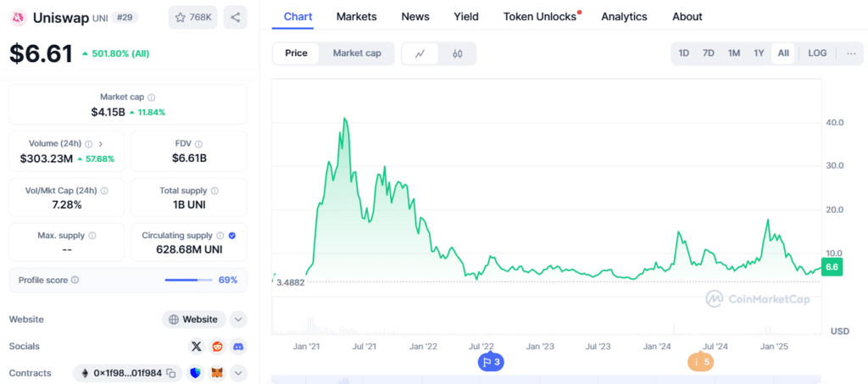Open the Analytics tab
The height and width of the screenshot is (384, 868).
point(625,17)
